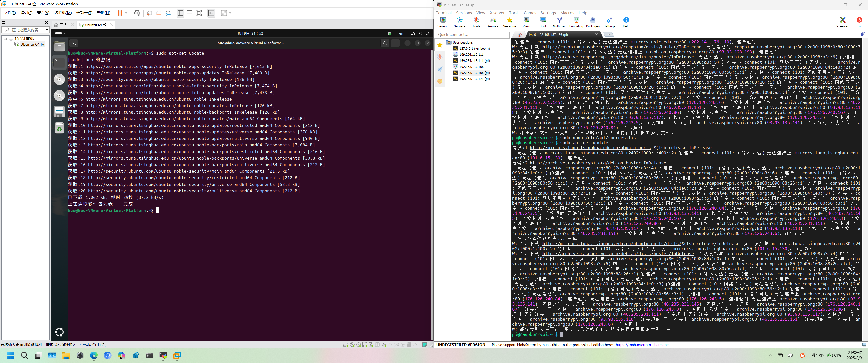Switch to the 主页 tab in VMware
Screen dimensions: 868x363
[x=63, y=25]
